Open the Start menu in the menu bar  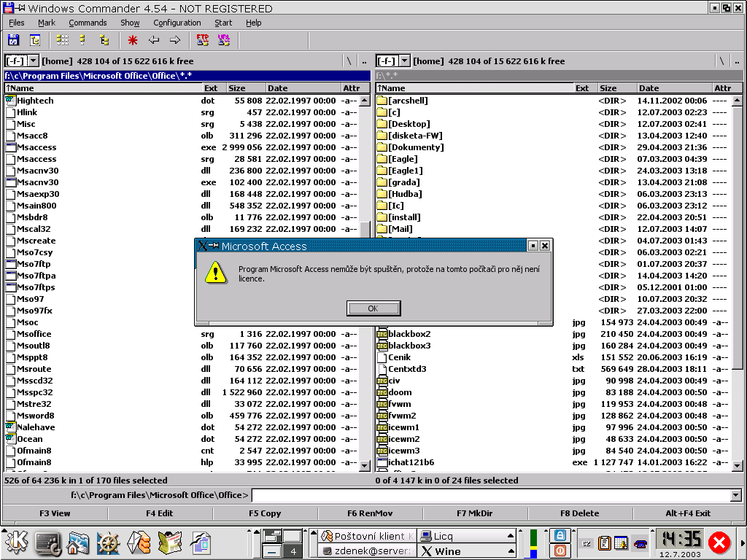click(223, 23)
